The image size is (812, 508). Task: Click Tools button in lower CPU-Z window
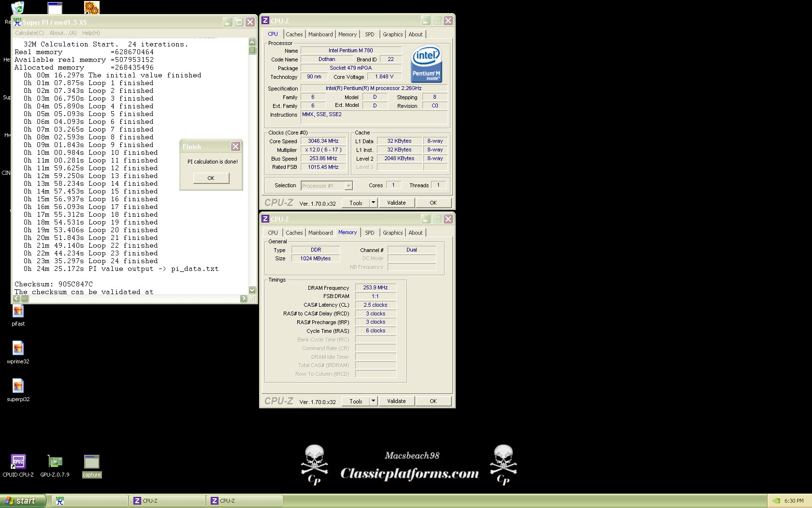(356, 401)
